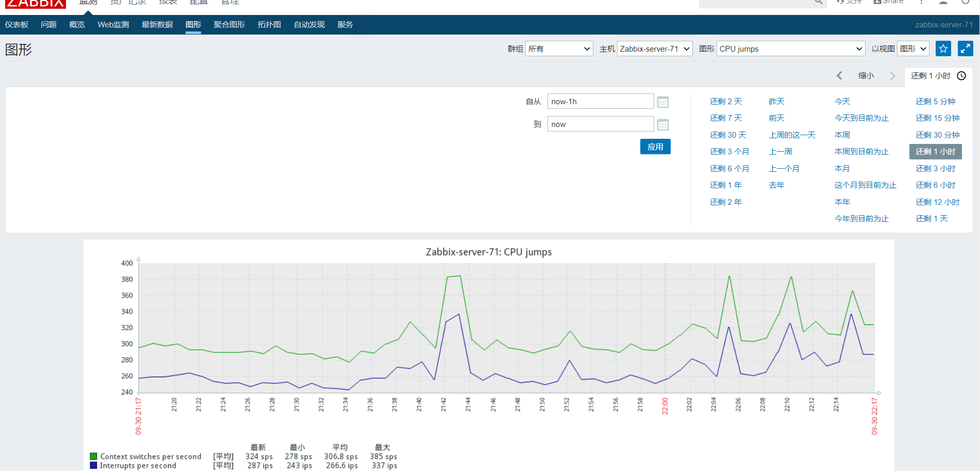The height and width of the screenshot is (471, 980).
Task: Select 上一周 time range
Action: (780, 152)
